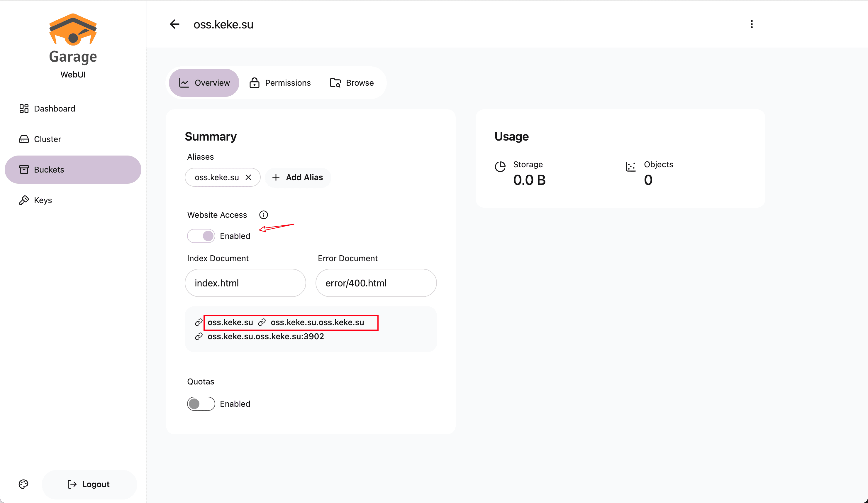Viewport: 868px width, 503px height.
Task: Click the Add Alias button
Action: tap(298, 177)
